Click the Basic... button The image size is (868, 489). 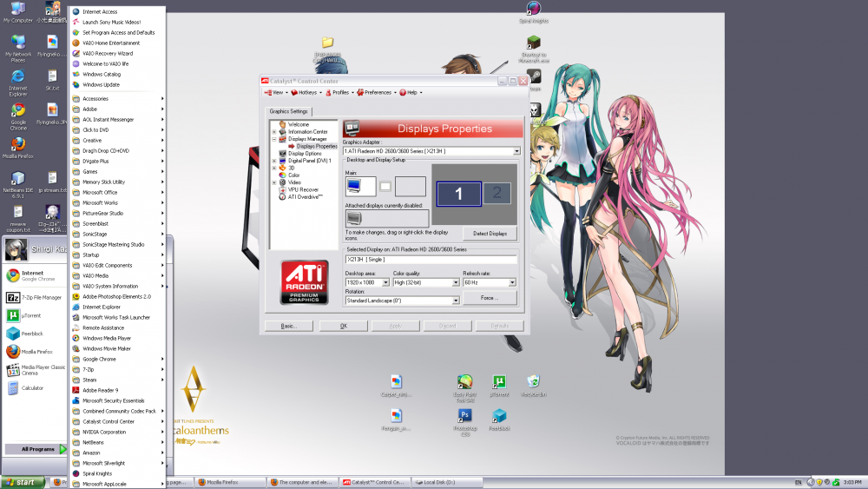[x=288, y=327]
